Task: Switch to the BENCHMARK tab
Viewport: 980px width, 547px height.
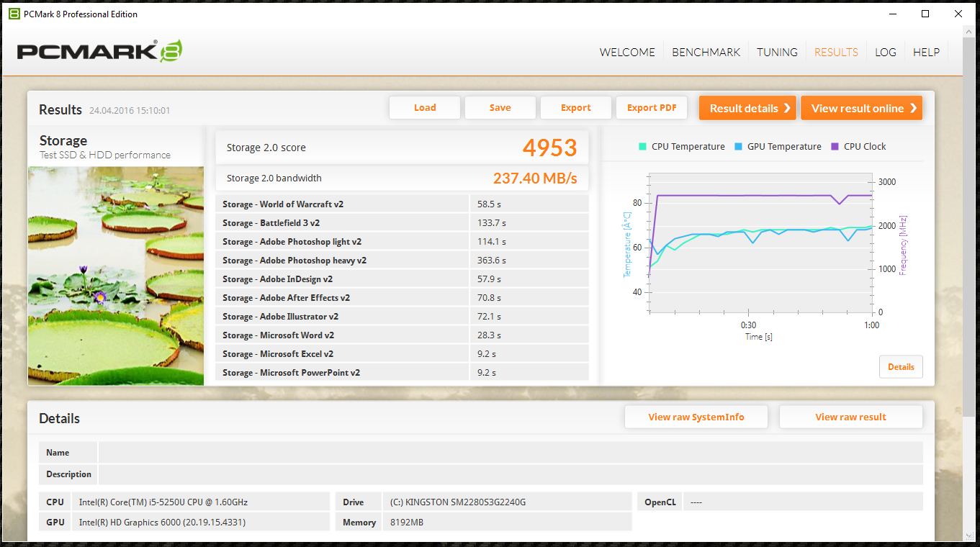Action: pos(706,52)
